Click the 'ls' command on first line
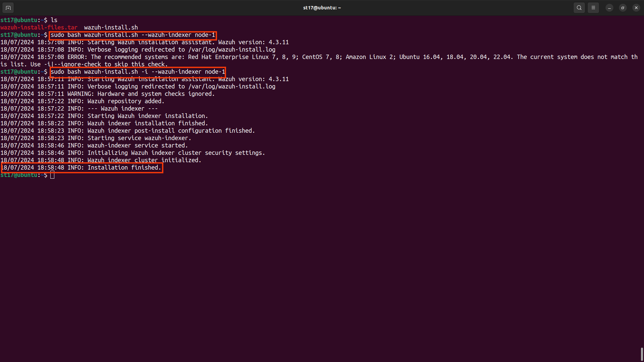Viewport: 644px width, 362px height. [x=54, y=20]
